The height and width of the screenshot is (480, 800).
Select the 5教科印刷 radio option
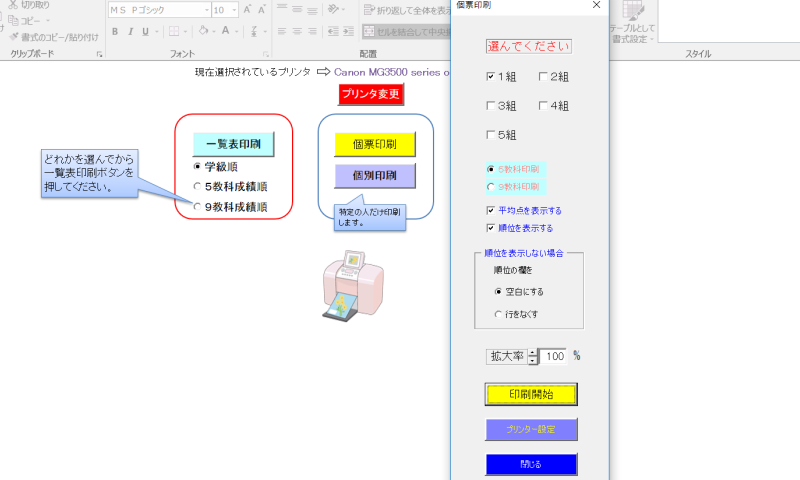pos(491,169)
